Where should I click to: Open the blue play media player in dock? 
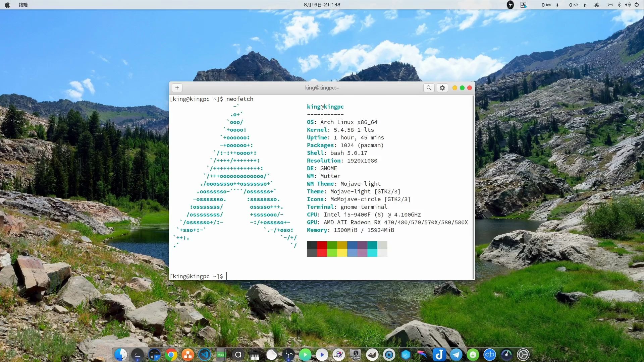click(322, 355)
